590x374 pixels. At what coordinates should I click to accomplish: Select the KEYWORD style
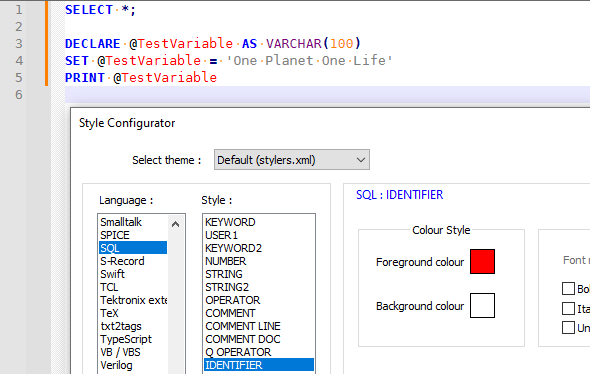259,222
